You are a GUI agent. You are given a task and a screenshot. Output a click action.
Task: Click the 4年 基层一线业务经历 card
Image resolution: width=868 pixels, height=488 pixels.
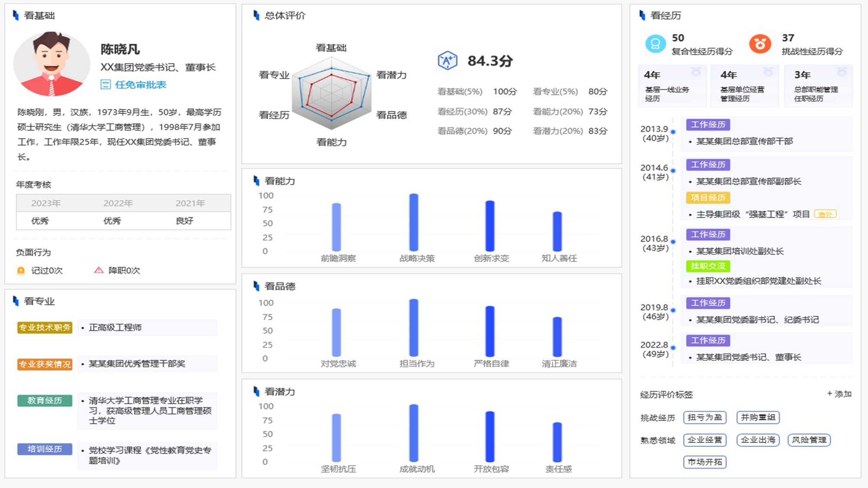[x=672, y=86]
